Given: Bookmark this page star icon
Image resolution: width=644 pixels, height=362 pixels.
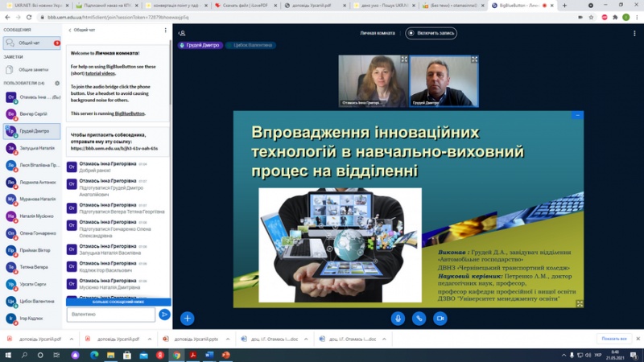Looking at the screenshot, I should (x=591, y=17).
